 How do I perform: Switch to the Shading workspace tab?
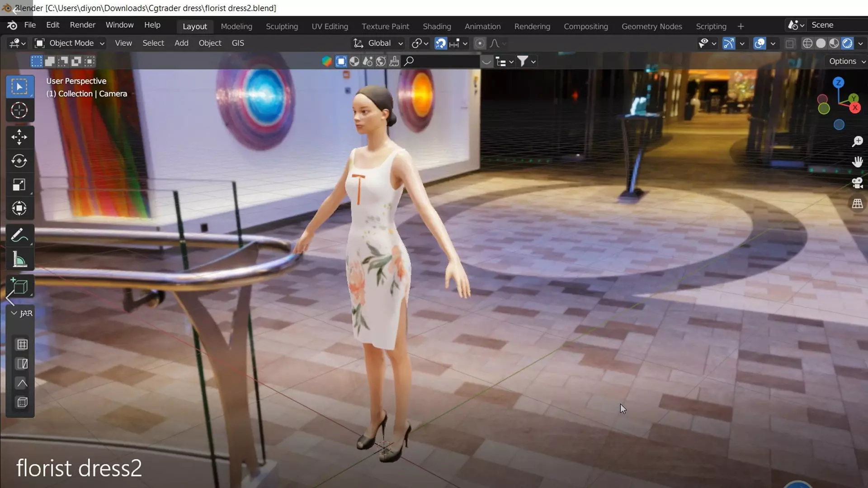point(436,27)
